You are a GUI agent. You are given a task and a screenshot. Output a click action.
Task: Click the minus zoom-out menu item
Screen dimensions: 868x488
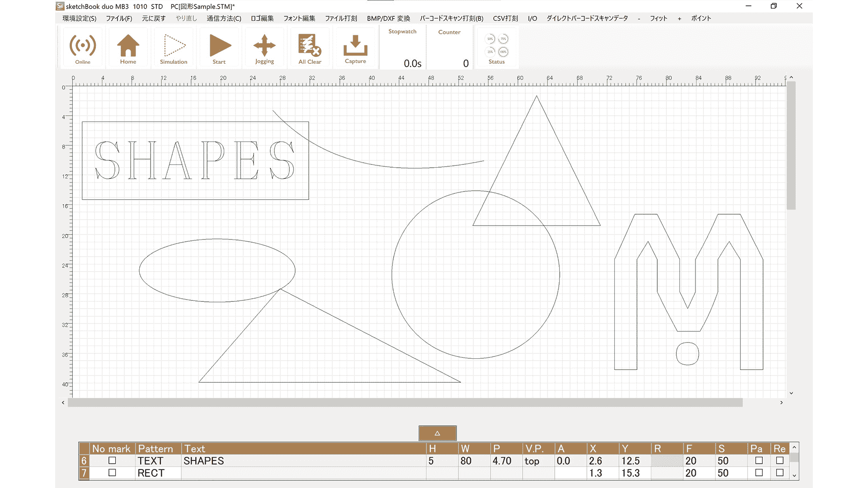[x=639, y=19]
